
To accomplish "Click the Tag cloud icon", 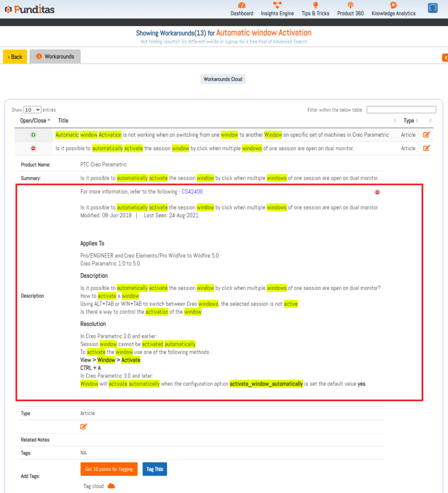I will [x=111, y=486].
